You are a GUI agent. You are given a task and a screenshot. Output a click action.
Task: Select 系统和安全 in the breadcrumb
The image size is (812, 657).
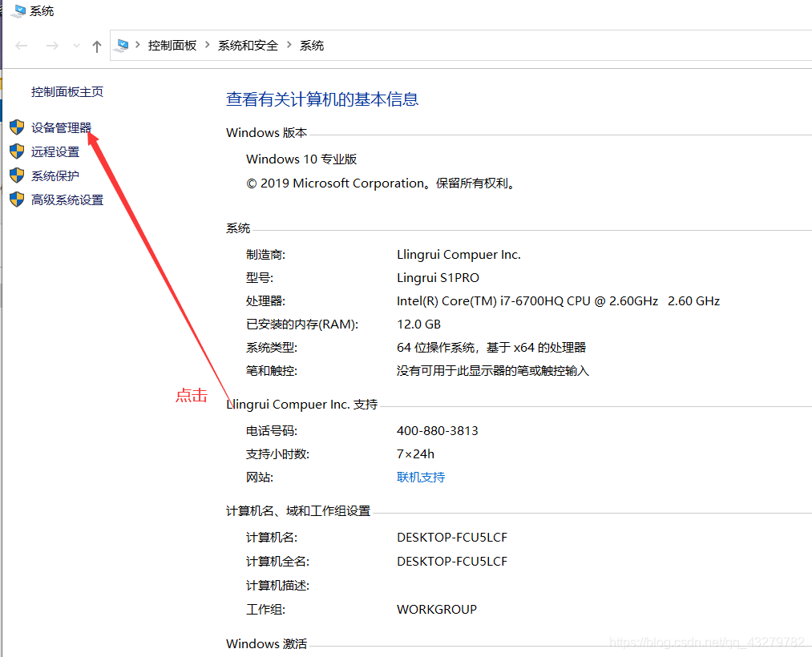pyautogui.click(x=248, y=46)
